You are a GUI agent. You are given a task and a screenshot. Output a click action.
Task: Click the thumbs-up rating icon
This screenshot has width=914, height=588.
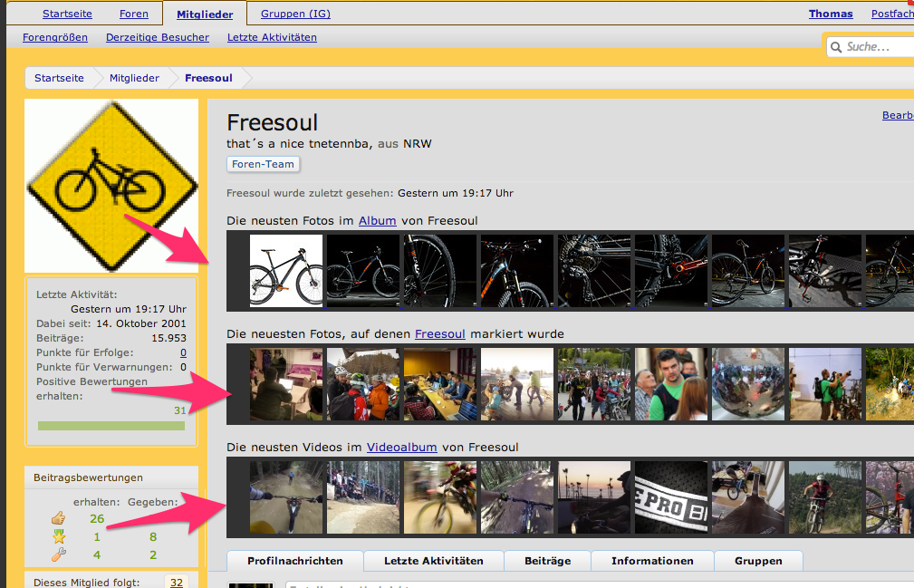coord(58,518)
